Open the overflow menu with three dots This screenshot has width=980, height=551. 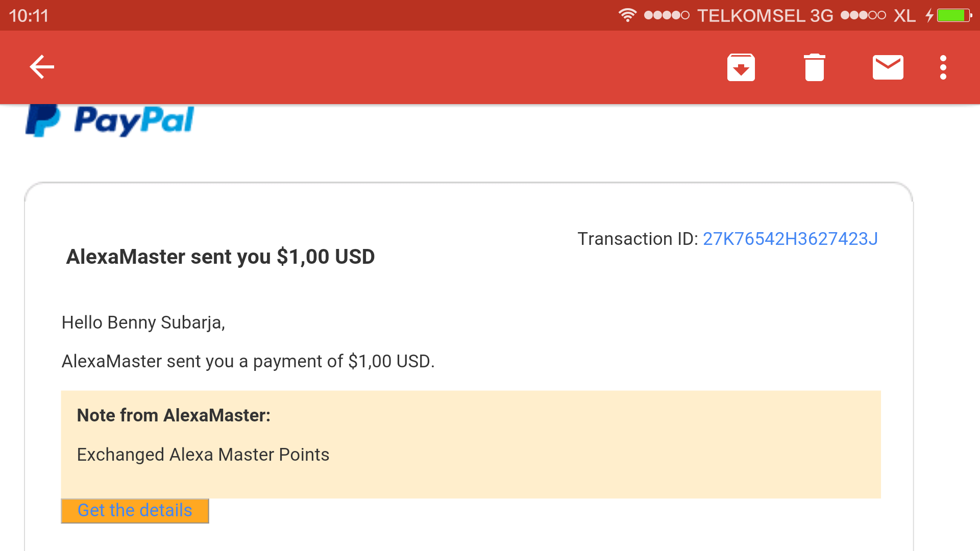943,67
